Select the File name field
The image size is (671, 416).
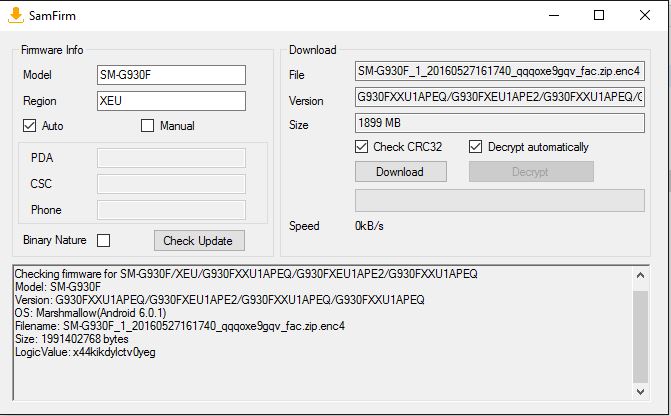pos(500,71)
